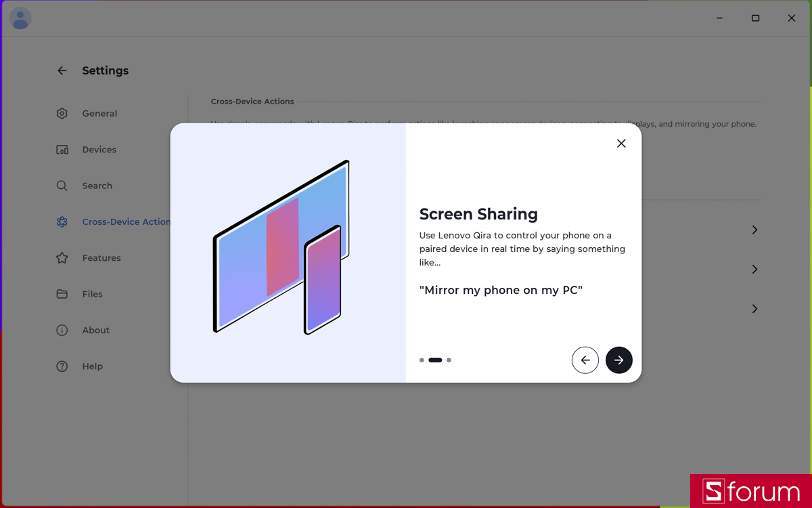This screenshot has width=812, height=508.
Task: Click the "Mirror my phone on my PC" quote
Action: 501,291
